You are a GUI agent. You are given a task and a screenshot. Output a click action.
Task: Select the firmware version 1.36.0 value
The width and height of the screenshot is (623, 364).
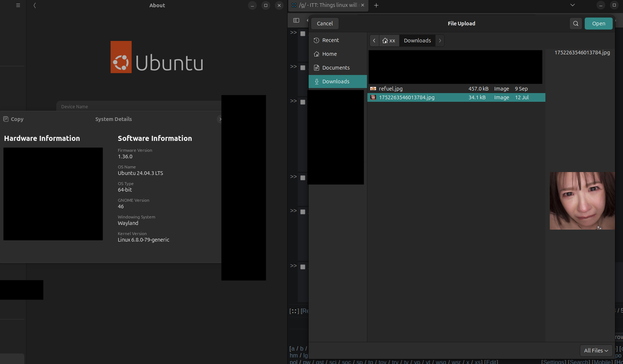pyautogui.click(x=125, y=156)
